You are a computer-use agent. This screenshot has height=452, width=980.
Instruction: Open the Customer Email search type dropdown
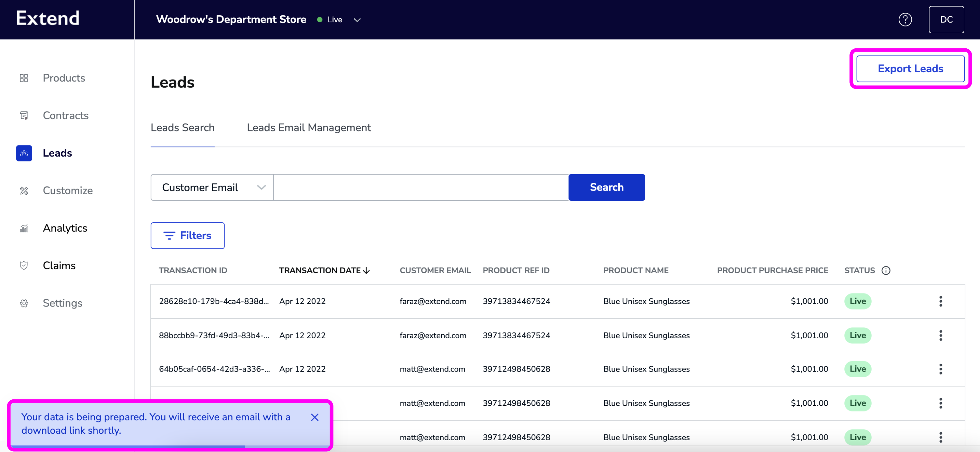212,188
